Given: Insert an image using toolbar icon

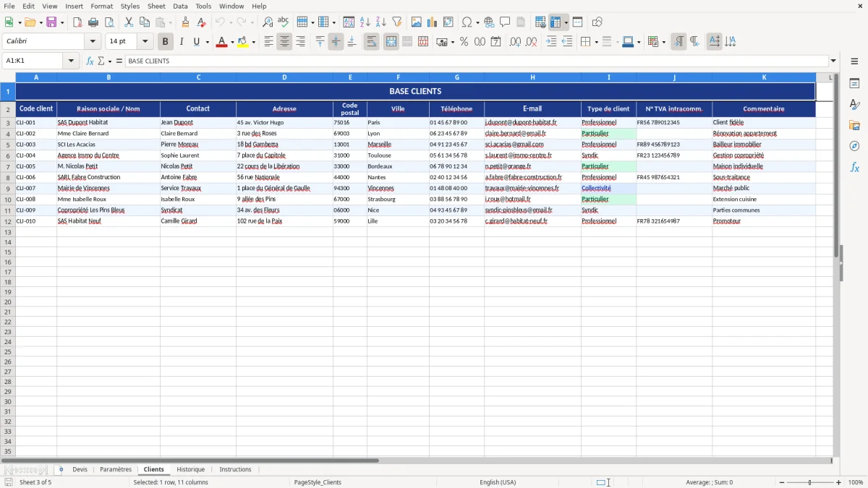Looking at the screenshot, I should pyautogui.click(x=417, y=22).
